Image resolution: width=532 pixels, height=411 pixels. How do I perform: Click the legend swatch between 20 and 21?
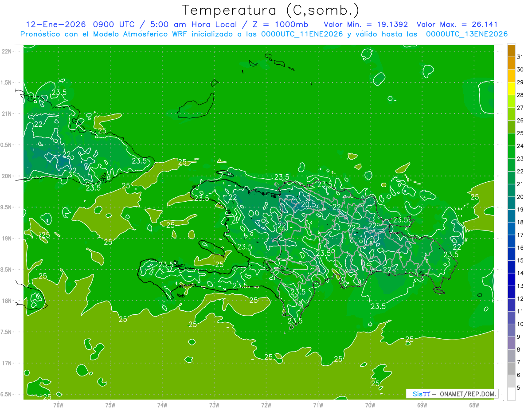(511, 191)
